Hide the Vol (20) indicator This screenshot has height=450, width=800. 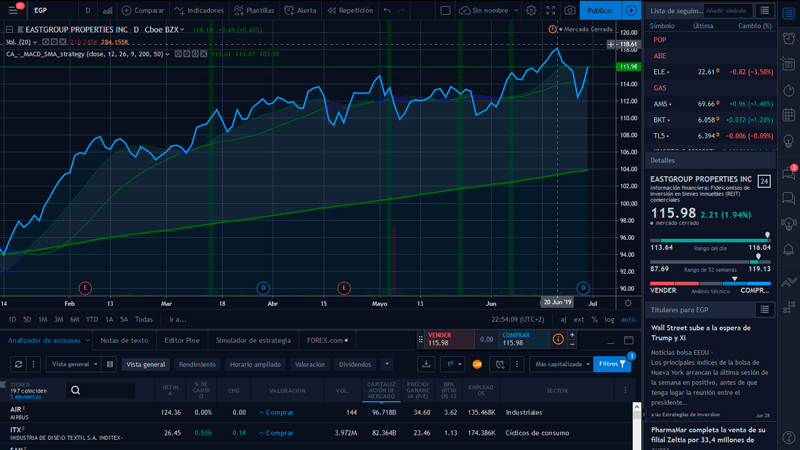[x=45, y=42]
